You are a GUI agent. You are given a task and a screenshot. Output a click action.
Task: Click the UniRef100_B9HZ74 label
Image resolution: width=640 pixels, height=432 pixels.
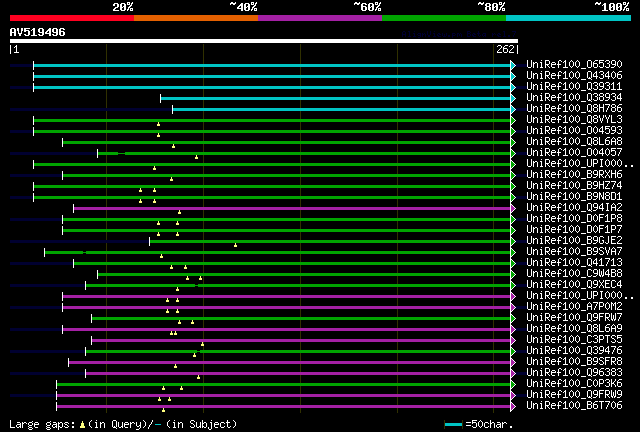(574, 186)
